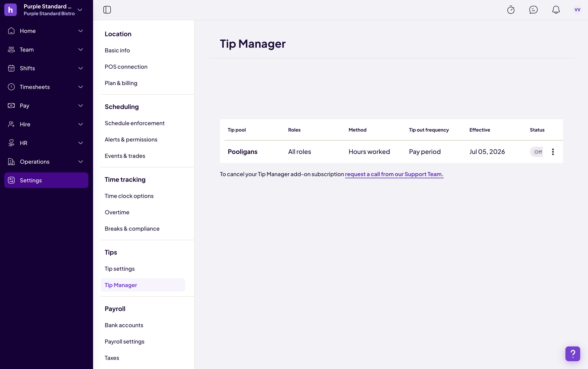Click the Homebase logo icon
This screenshot has height=369, width=588.
click(11, 10)
